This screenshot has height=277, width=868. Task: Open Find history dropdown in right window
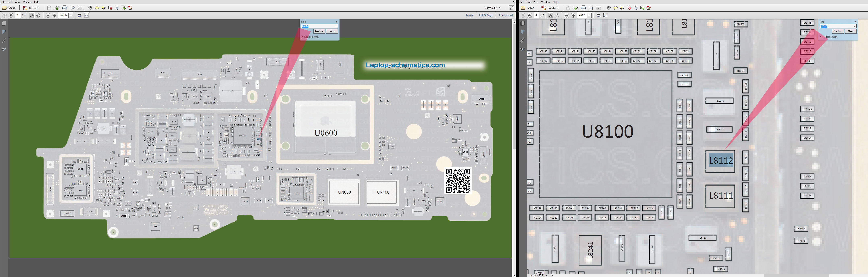click(x=855, y=26)
